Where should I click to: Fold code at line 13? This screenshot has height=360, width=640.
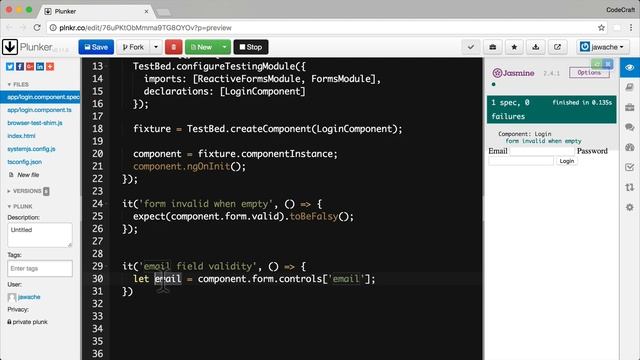point(106,66)
